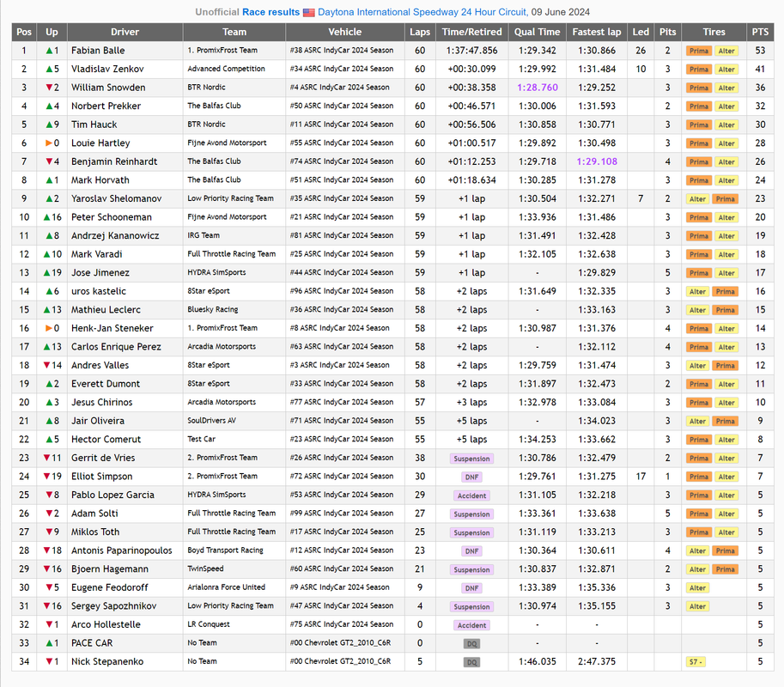Click team name Advanced Competition

pyautogui.click(x=226, y=69)
